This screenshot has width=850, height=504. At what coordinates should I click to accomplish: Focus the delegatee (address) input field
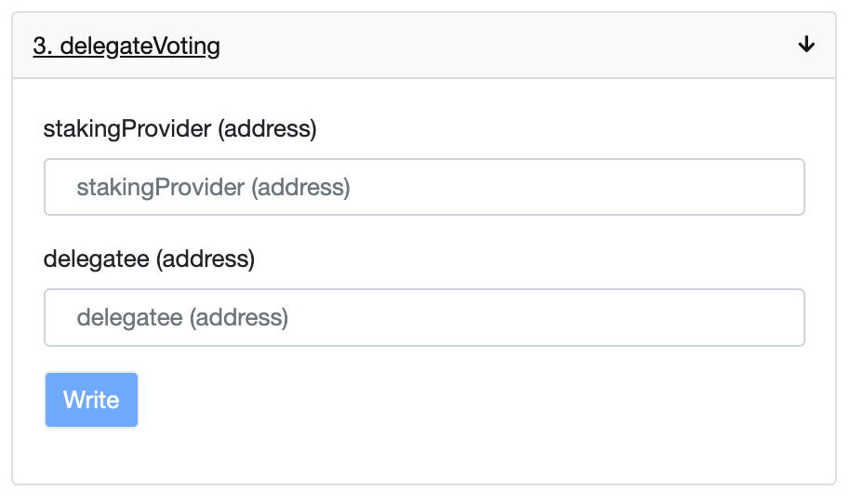[424, 317]
